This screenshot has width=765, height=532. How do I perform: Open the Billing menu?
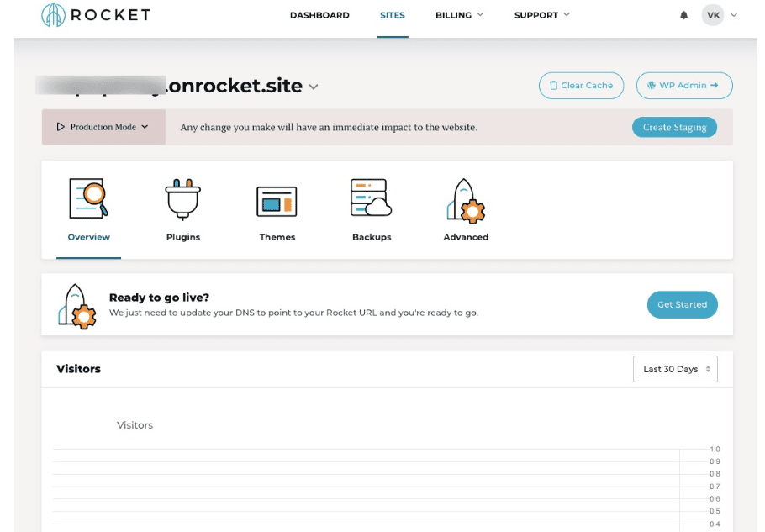tap(453, 15)
